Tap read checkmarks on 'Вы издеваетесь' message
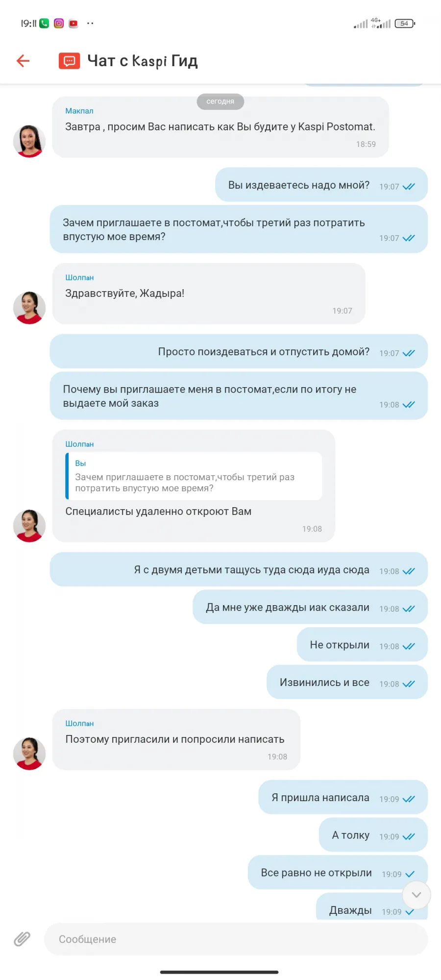 tap(409, 186)
